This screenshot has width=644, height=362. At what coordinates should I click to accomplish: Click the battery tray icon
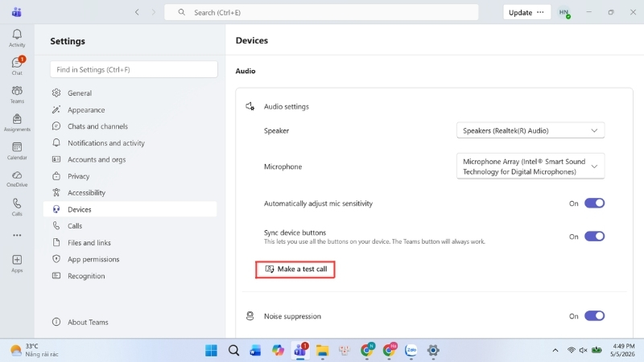click(597, 350)
